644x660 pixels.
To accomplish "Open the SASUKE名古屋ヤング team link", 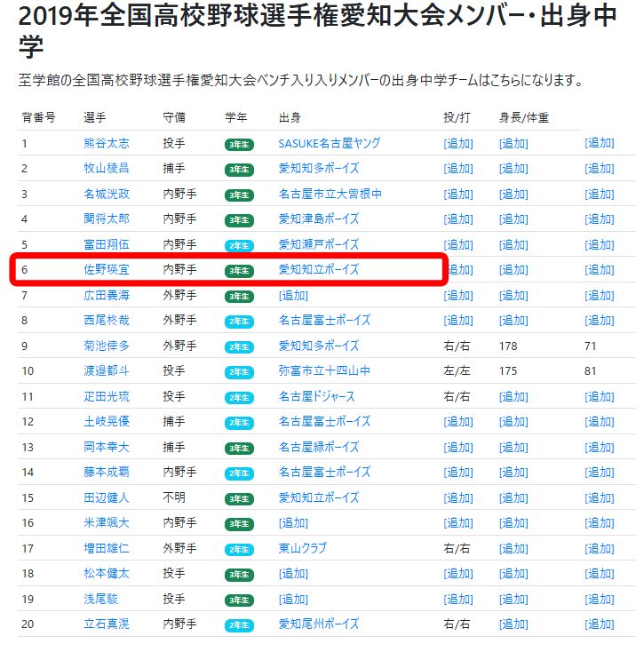I will (x=330, y=143).
